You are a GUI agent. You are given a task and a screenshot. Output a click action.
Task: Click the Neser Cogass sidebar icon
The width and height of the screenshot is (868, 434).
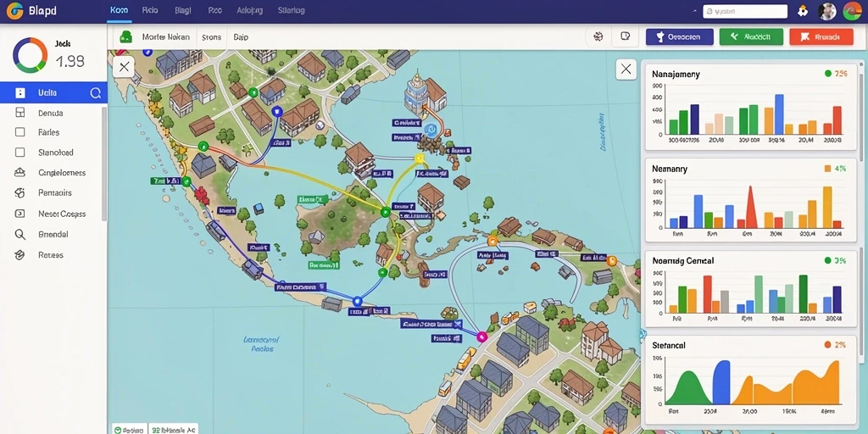tap(20, 214)
